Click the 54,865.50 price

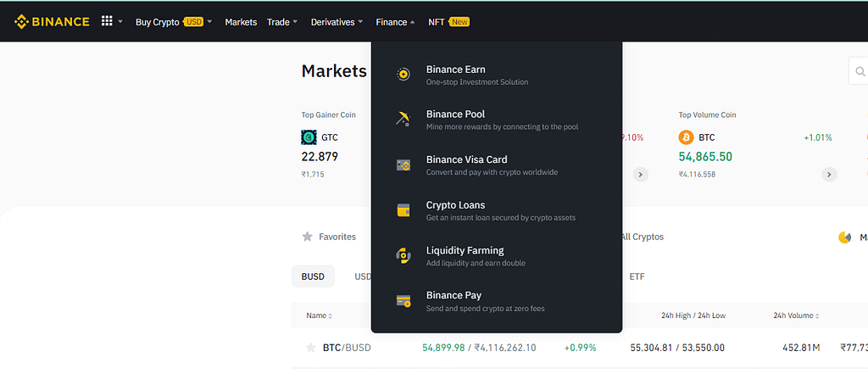point(705,157)
